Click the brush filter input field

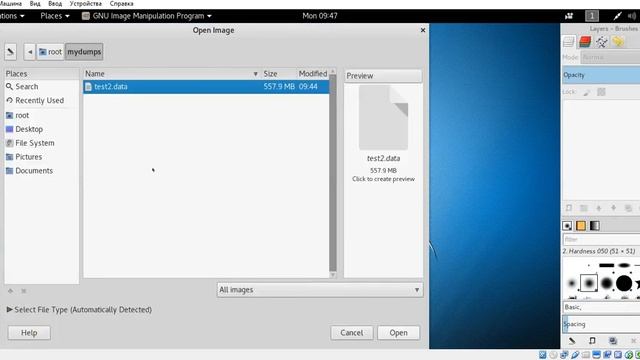601,240
